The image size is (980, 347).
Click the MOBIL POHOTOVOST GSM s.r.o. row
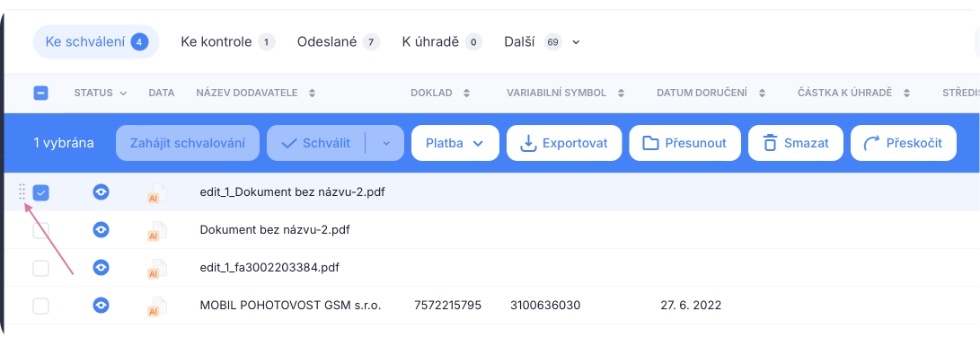[490, 306]
